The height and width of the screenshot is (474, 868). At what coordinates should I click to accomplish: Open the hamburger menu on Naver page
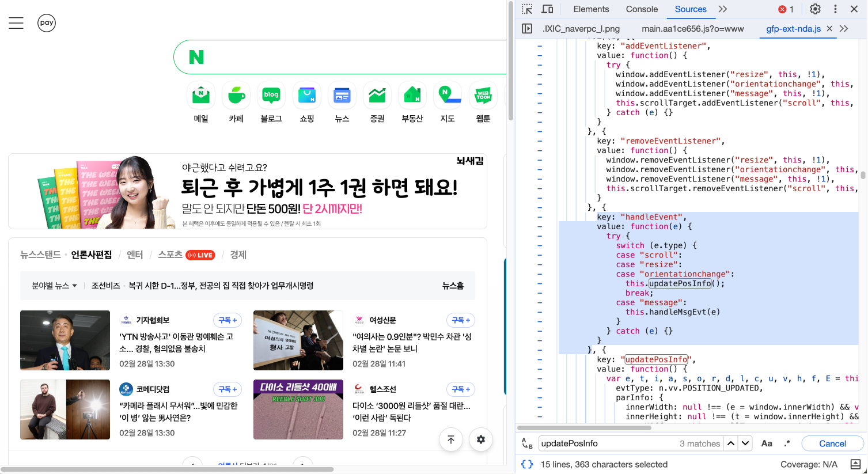(16, 23)
